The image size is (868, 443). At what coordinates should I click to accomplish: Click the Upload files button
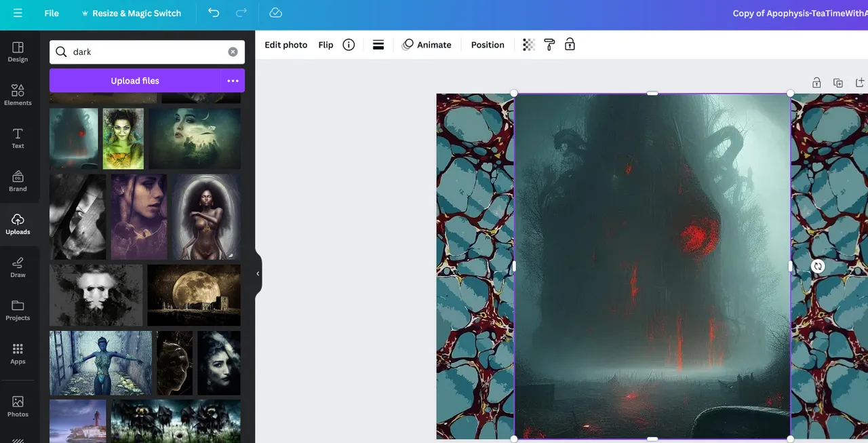coord(135,81)
